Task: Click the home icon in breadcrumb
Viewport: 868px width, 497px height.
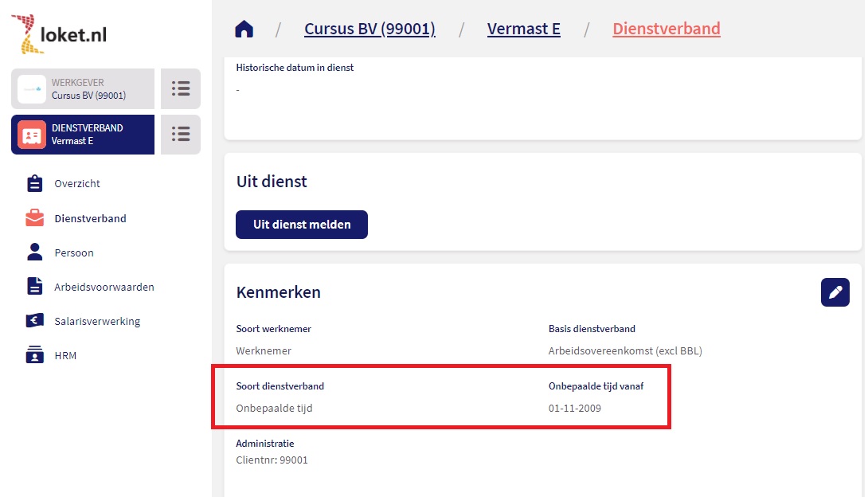Action: (x=244, y=29)
